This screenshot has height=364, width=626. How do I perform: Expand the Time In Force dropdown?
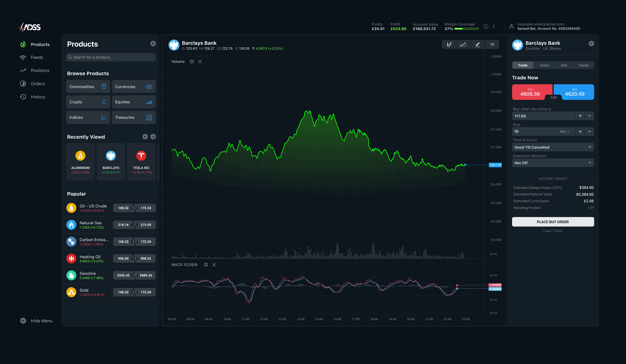pos(553,147)
